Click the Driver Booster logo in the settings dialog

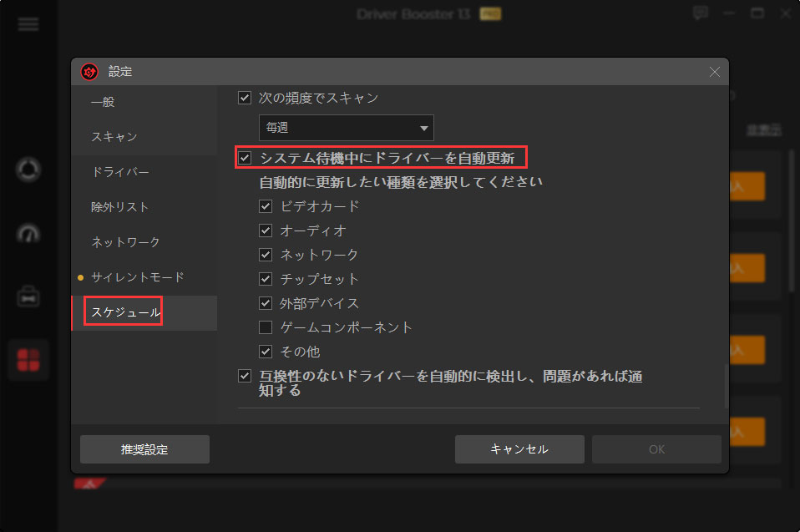click(x=89, y=72)
